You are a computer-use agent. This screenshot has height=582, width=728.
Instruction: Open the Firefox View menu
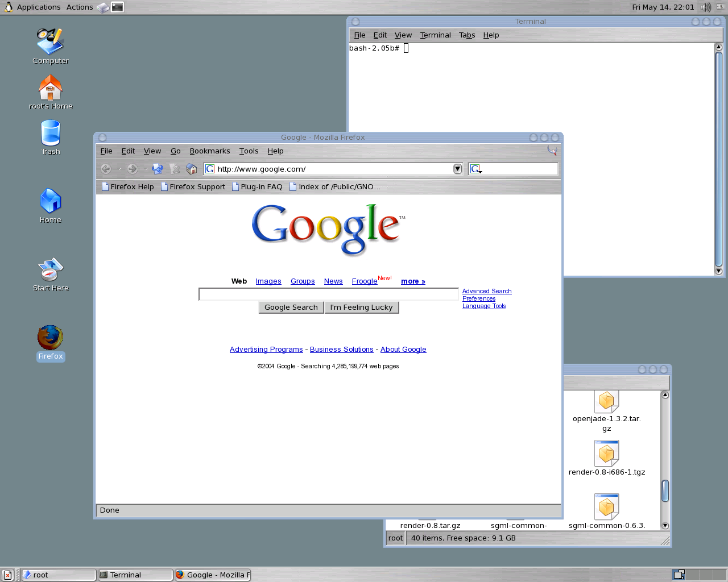(x=152, y=151)
